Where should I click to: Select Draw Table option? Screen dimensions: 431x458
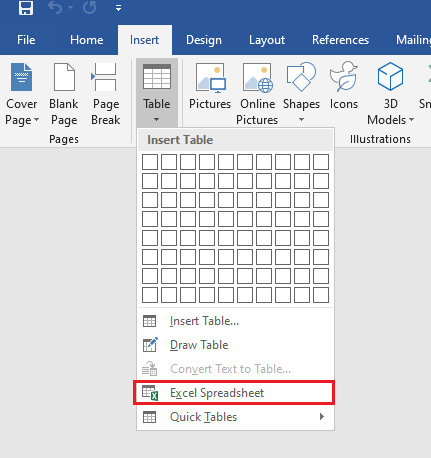pyautogui.click(x=235, y=345)
